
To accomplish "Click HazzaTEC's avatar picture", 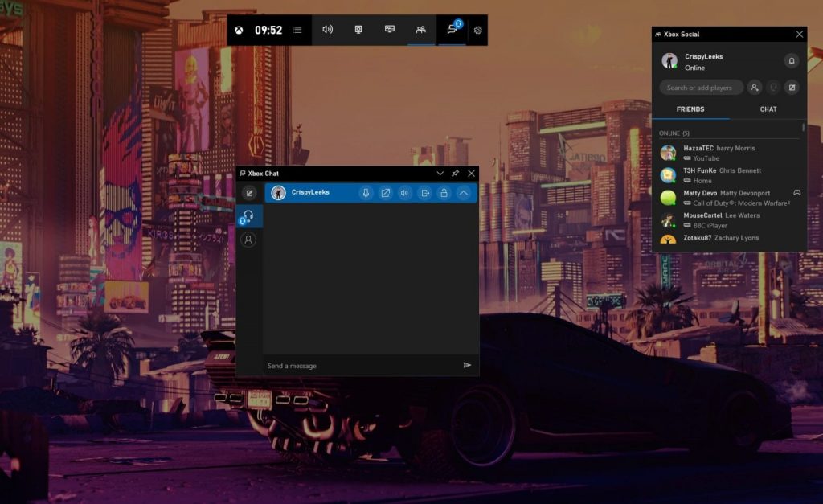I will [x=668, y=153].
